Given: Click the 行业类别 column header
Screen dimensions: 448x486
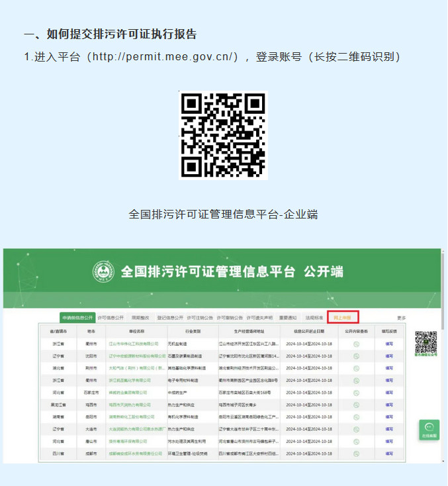Looking at the screenshot, I should tap(193, 331).
